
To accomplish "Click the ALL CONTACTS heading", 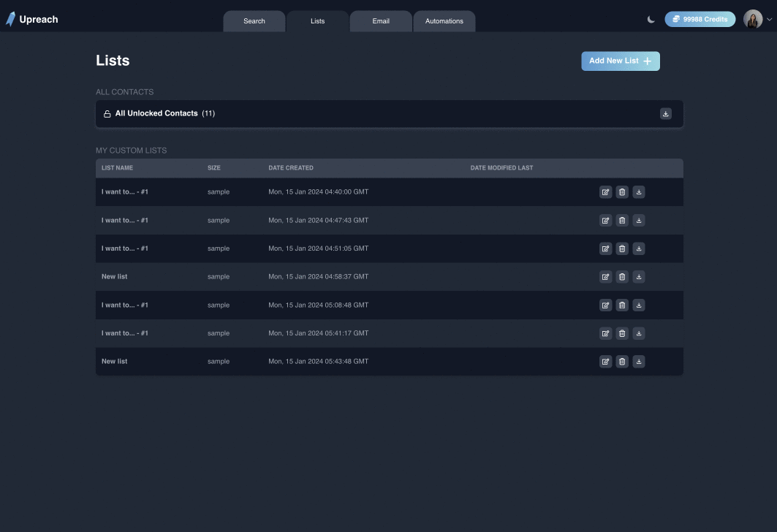I will tap(125, 92).
